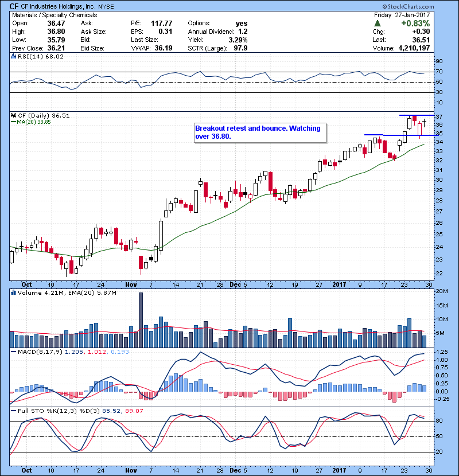
Task: Click the 'Oct' label on bottom date axis
Action: pos(26,470)
